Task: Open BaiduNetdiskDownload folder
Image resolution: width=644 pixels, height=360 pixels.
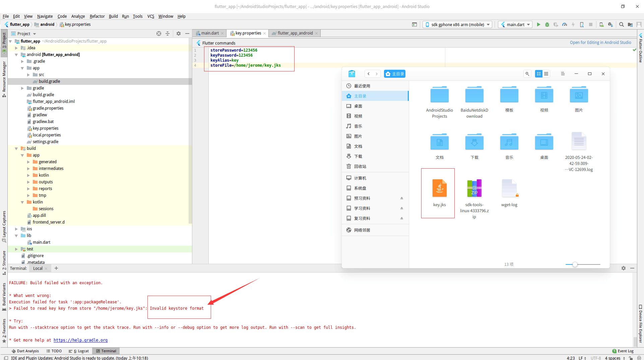Action: [x=474, y=102]
